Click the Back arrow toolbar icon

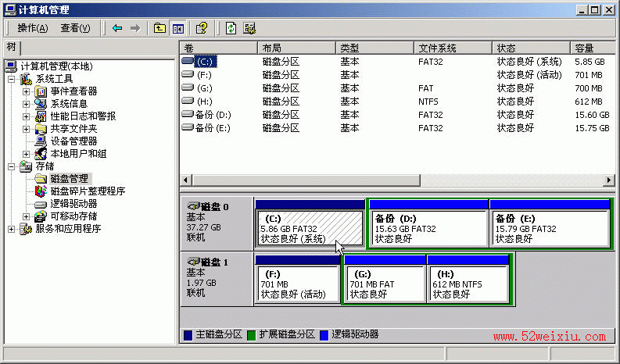pos(117,28)
